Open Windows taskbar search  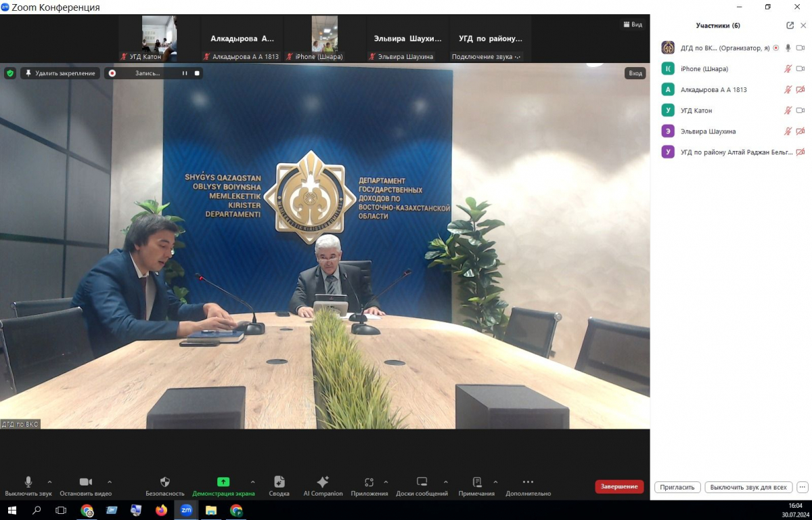pyautogui.click(x=37, y=510)
